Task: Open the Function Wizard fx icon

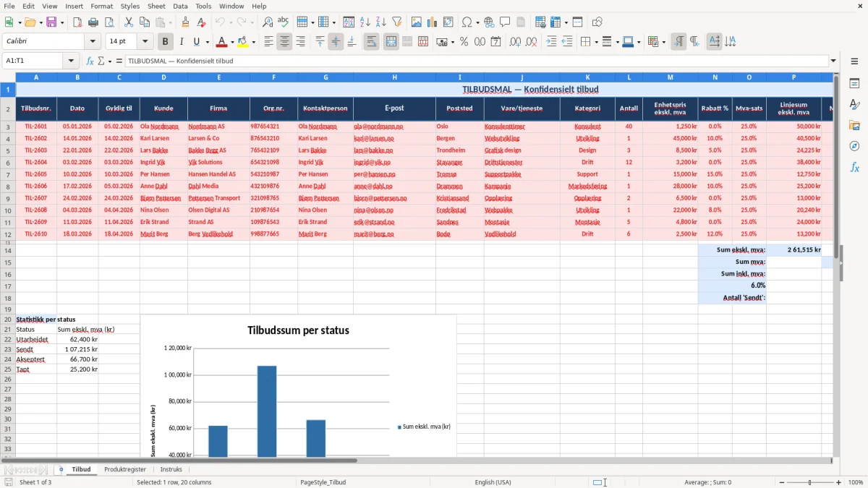Action: click(90, 61)
